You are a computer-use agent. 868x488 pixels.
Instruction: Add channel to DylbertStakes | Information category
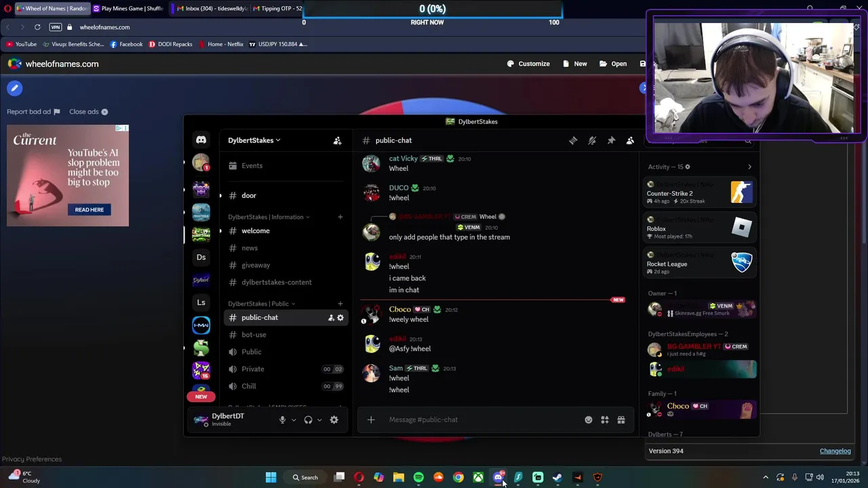click(x=340, y=217)
